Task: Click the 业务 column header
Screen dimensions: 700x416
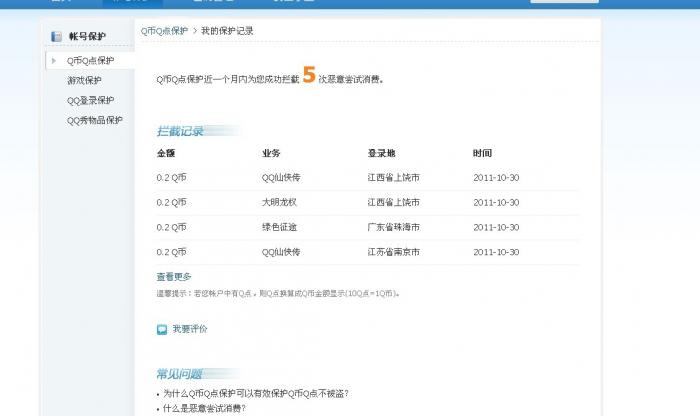Action: pyautogui.click(x=271, y=153)
